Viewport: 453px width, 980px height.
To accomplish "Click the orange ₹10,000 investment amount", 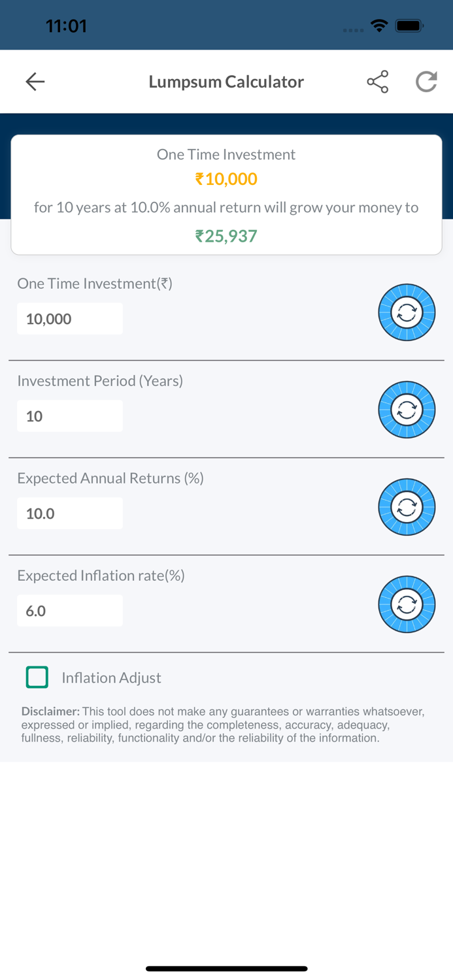I will 226,178.
